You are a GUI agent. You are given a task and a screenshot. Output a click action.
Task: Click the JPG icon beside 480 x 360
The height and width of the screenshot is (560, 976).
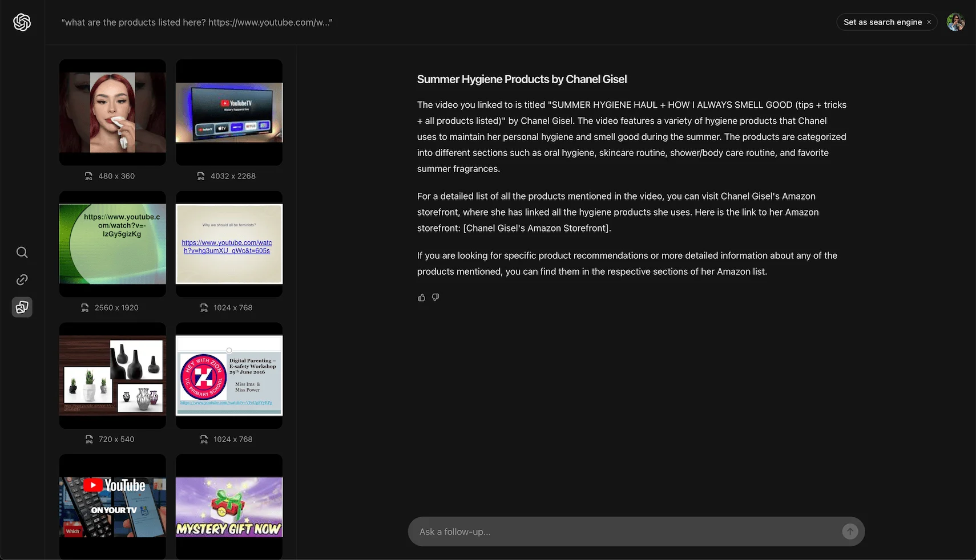[x=88, y=176]
